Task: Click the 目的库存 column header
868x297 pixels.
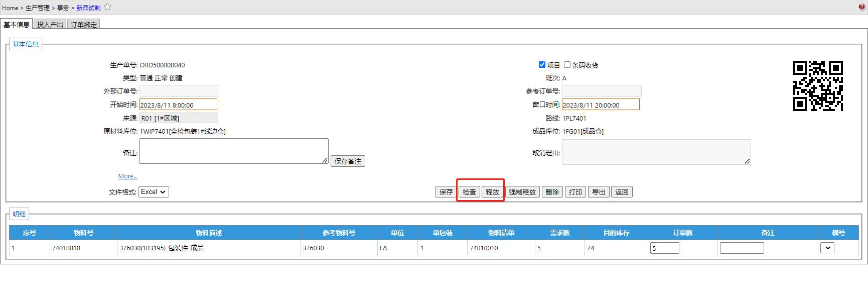Action: point(616,233)
